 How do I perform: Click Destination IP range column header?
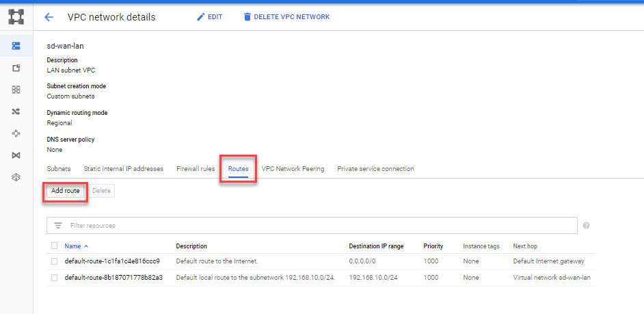coord(376,246)
